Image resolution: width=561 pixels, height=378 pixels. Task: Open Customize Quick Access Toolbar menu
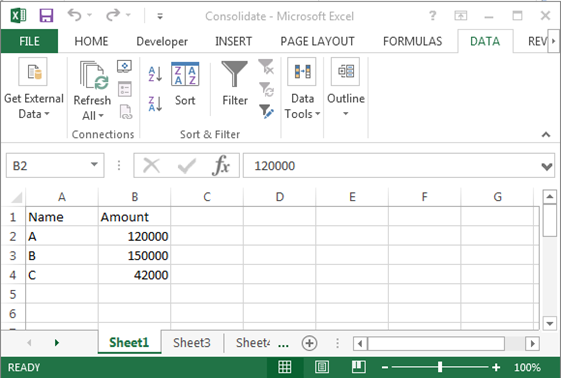click(x=160, y=16)
